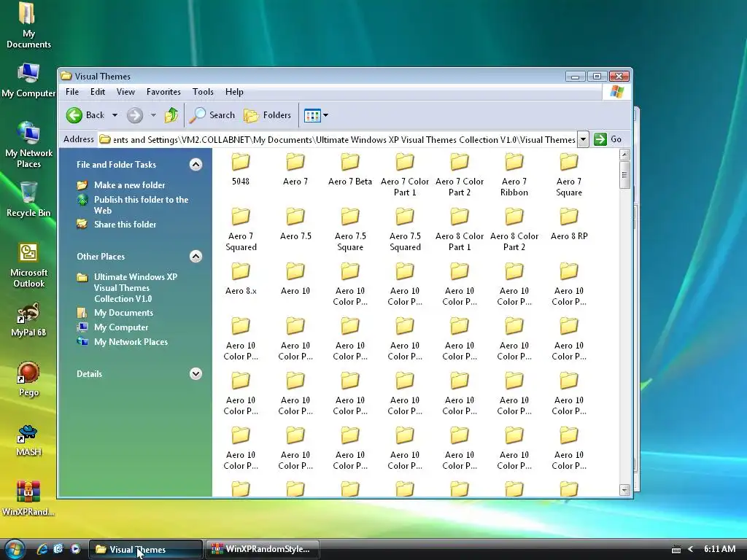This screenshot has height=560, width=747.
Task: Go to My Network Places in Other Places
Action: tap(131, 342)
